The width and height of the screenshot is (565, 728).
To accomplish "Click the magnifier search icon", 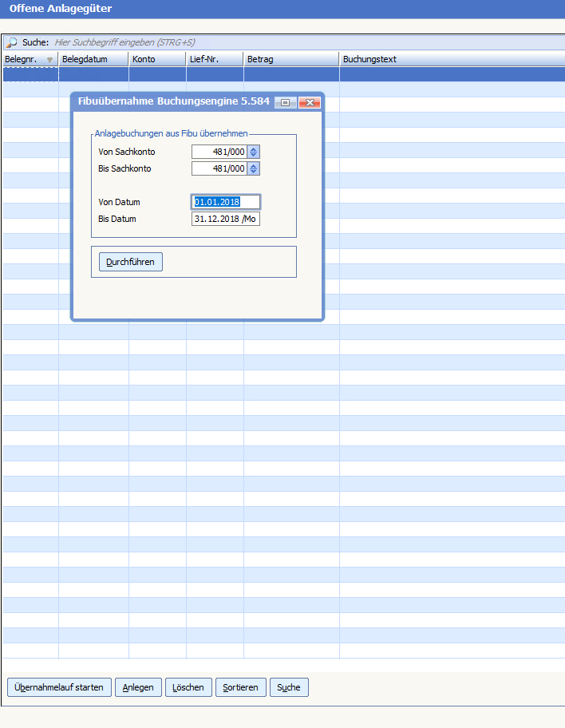I will point(12,42).
